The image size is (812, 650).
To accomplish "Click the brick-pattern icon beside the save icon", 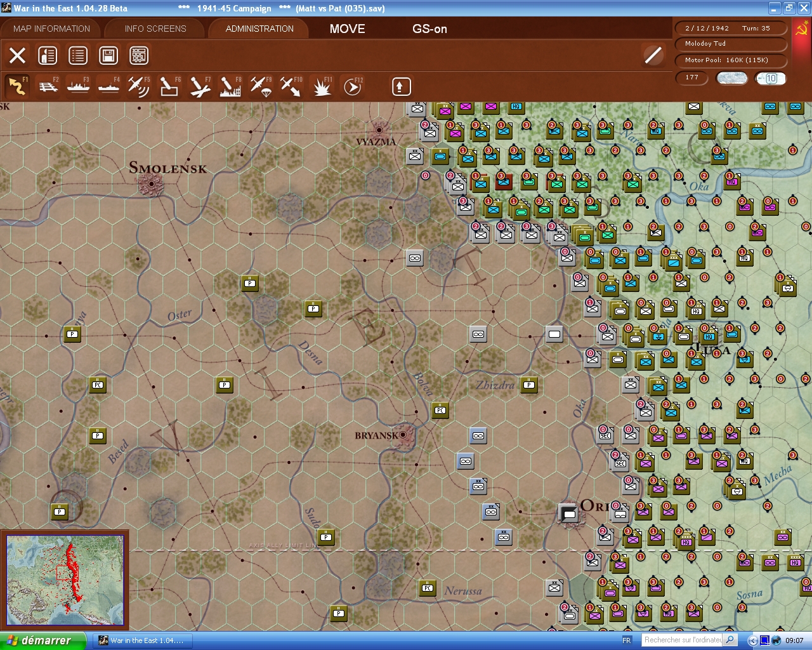I will 139,55.
